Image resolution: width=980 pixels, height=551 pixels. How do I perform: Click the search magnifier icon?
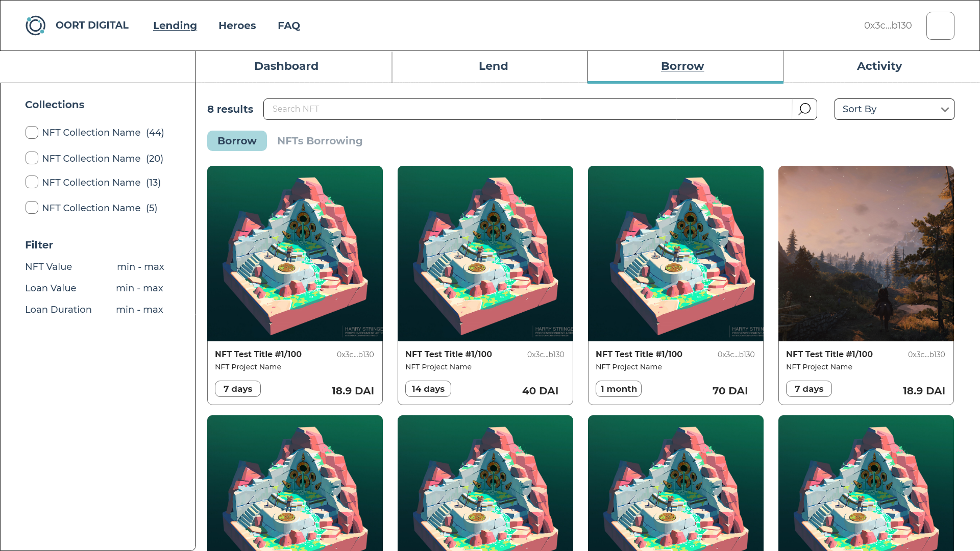pos(804,109)
